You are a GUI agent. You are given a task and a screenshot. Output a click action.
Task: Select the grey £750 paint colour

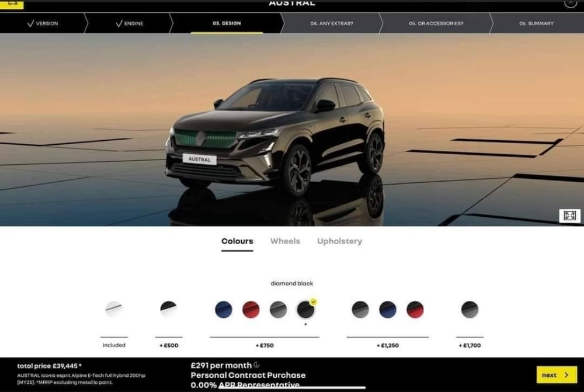[x=278, y=309]
